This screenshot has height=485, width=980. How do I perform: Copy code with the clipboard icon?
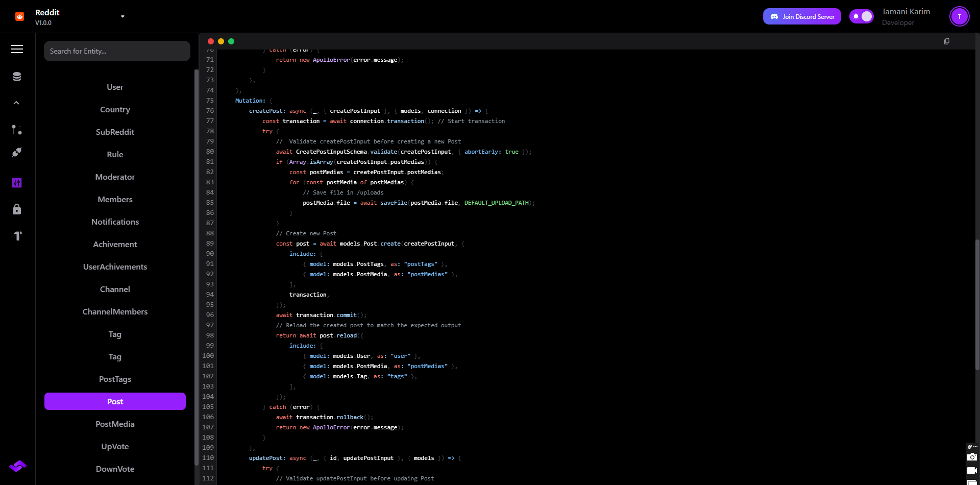[x=947, y=41]
